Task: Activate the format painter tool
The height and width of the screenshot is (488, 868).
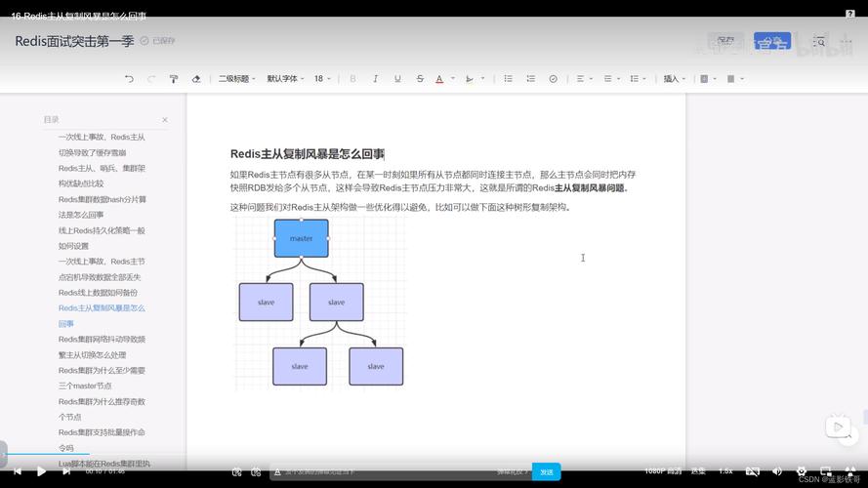Action: coord(174,79)
